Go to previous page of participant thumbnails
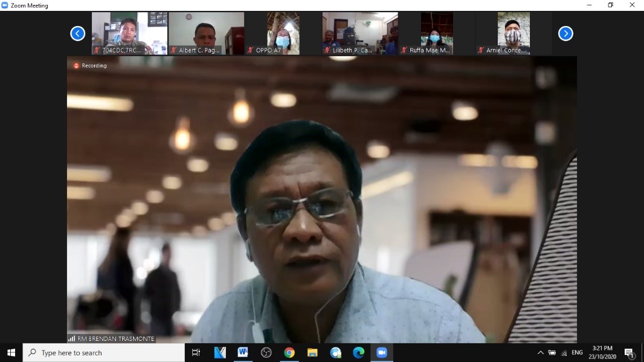This screenshot has height=362, width=644. coord(77,33)
